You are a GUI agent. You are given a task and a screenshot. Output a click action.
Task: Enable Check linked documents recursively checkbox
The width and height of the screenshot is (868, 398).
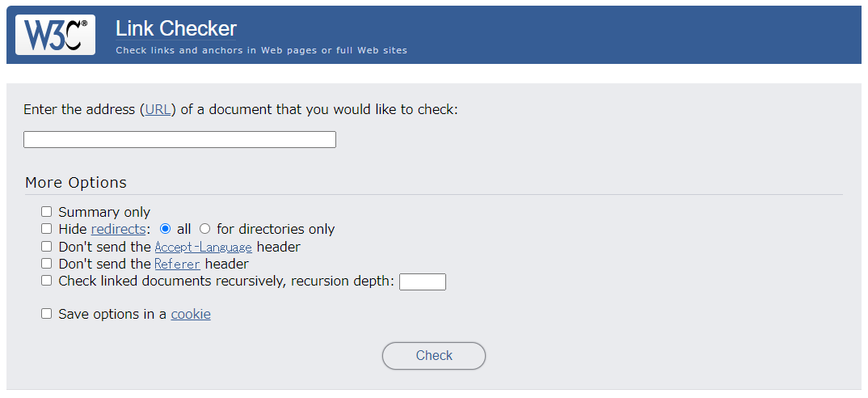pyautogui.click(x=47, y=281)
